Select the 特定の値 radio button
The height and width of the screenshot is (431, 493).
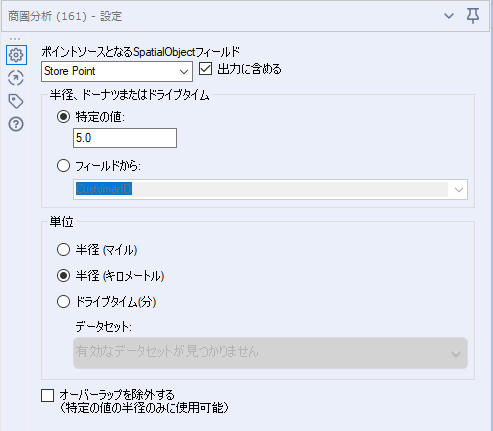pos(63,117)
